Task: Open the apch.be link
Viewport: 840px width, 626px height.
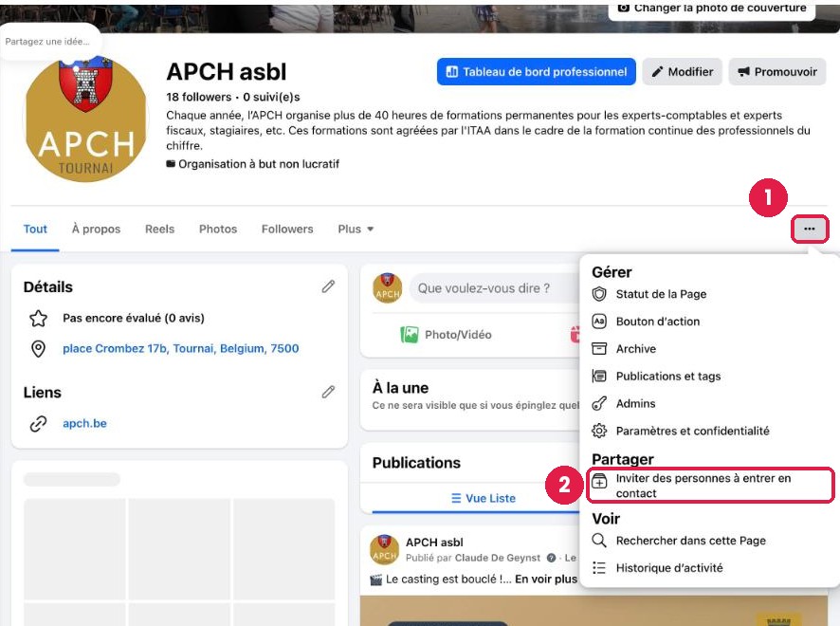Action: coord(84,423)
